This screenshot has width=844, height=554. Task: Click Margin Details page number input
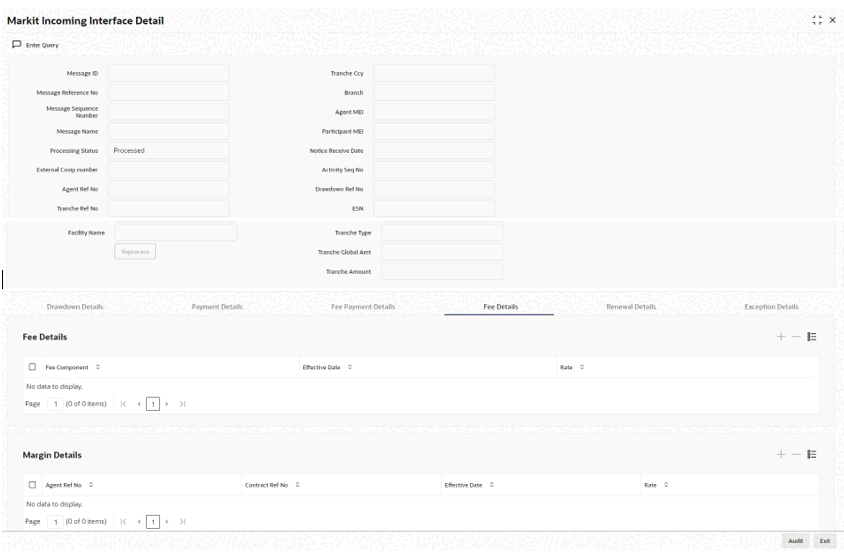(55, 522)
